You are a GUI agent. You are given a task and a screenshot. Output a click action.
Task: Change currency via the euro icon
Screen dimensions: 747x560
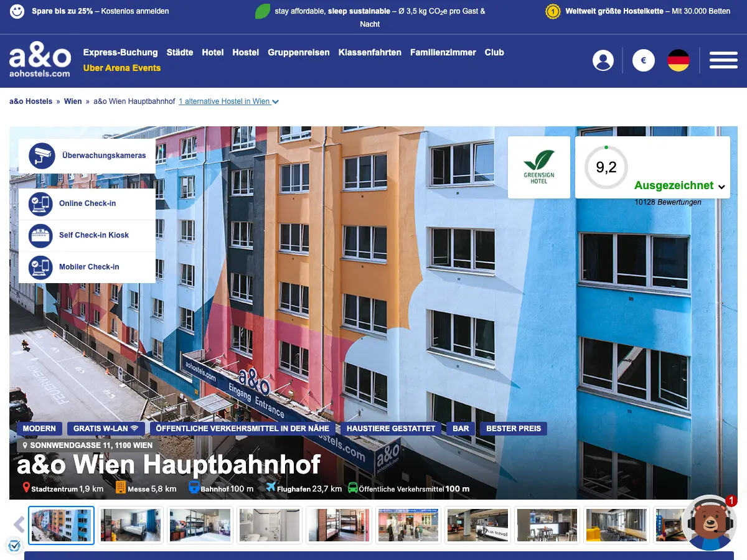click(x=644, y=60)
